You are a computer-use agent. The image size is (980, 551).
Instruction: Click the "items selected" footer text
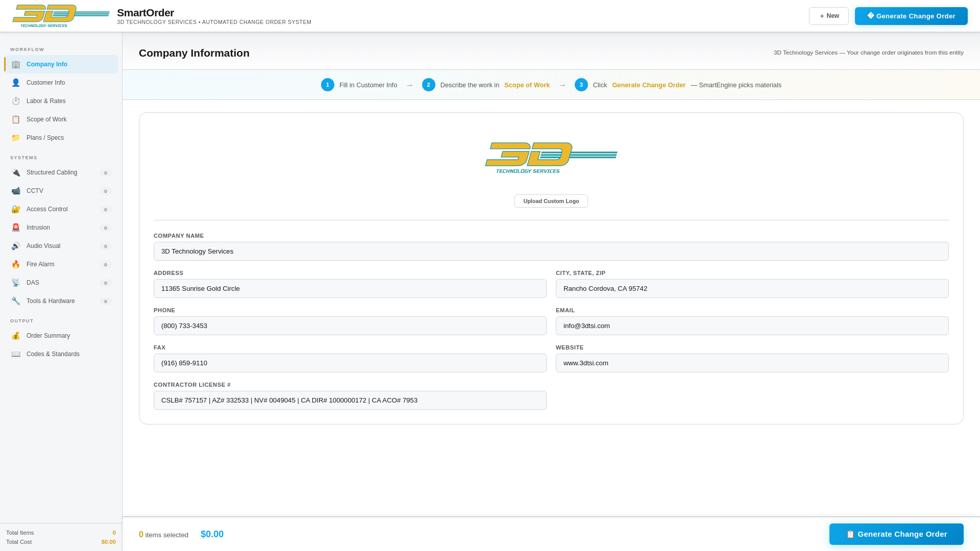tap(167, 535)
